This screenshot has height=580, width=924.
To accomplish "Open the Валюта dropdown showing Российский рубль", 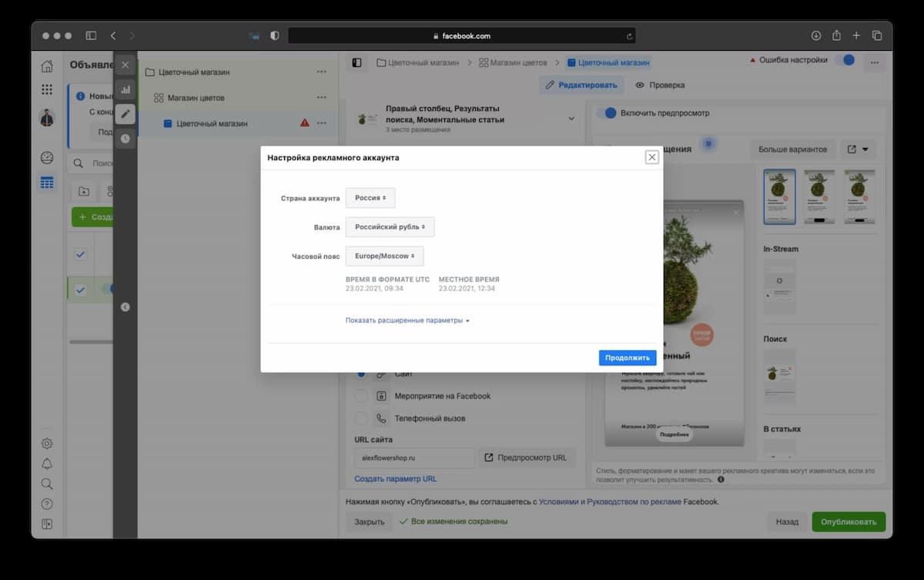I will (390, 227).
